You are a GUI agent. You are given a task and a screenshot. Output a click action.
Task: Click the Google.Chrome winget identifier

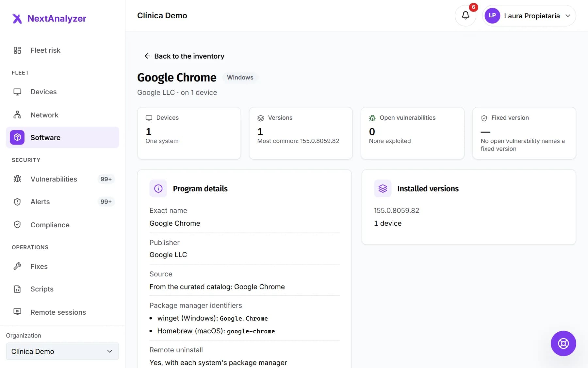(x=244, y=318)
